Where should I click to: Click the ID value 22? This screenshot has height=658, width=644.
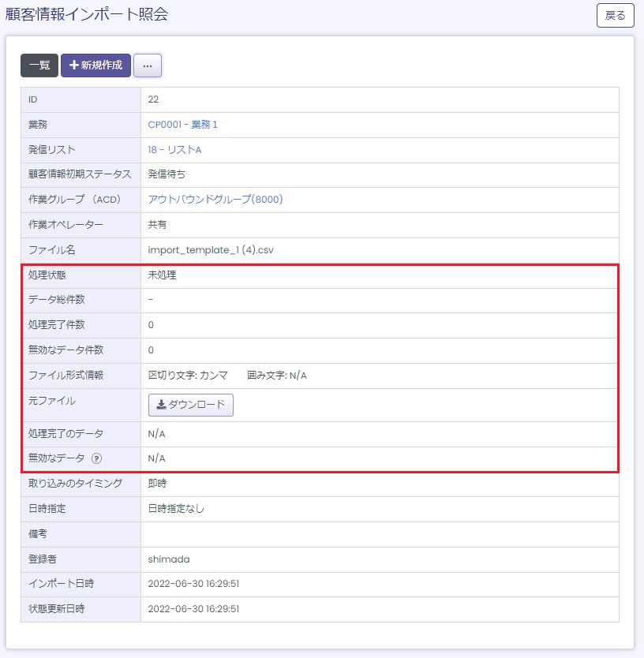(x=153, y=99)
